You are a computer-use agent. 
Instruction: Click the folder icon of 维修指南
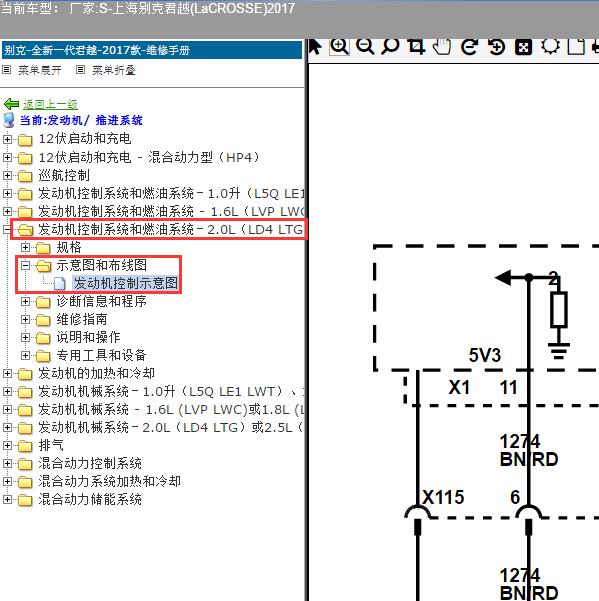[x=43, y=320]
